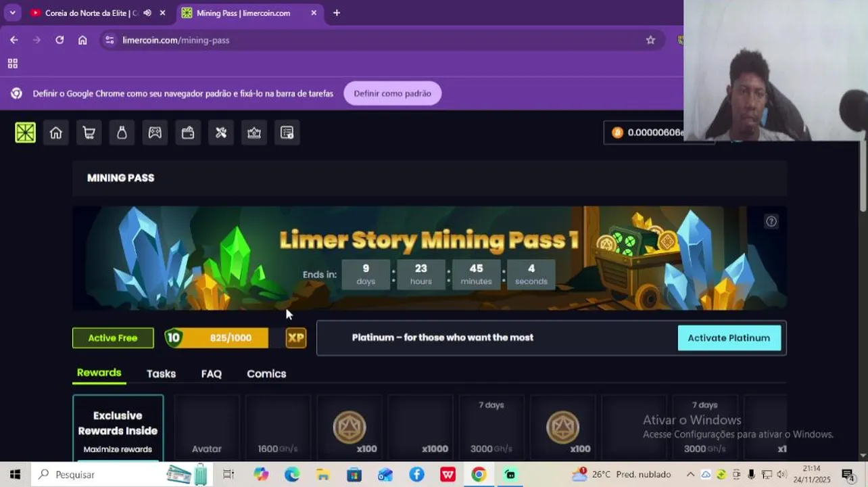Open File Explorer from the taskbar
Viewport: 868px width, 487px height.
click(x=323, y=474)
